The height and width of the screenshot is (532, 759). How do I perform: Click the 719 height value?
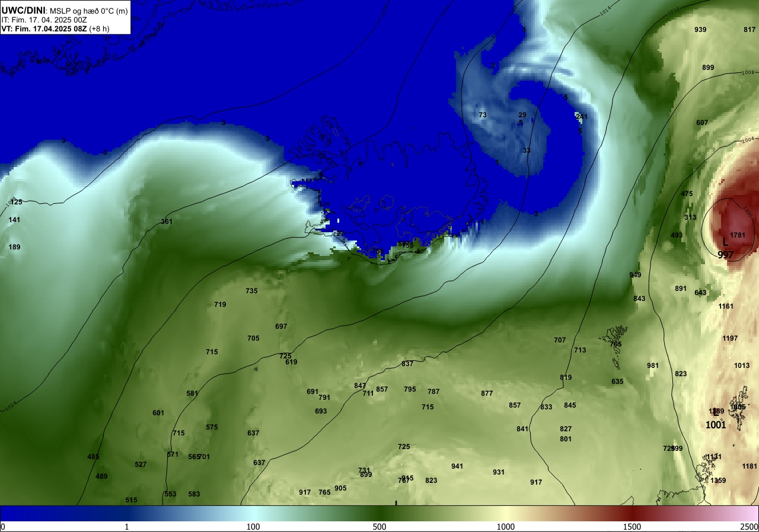[x=220, y=305]
